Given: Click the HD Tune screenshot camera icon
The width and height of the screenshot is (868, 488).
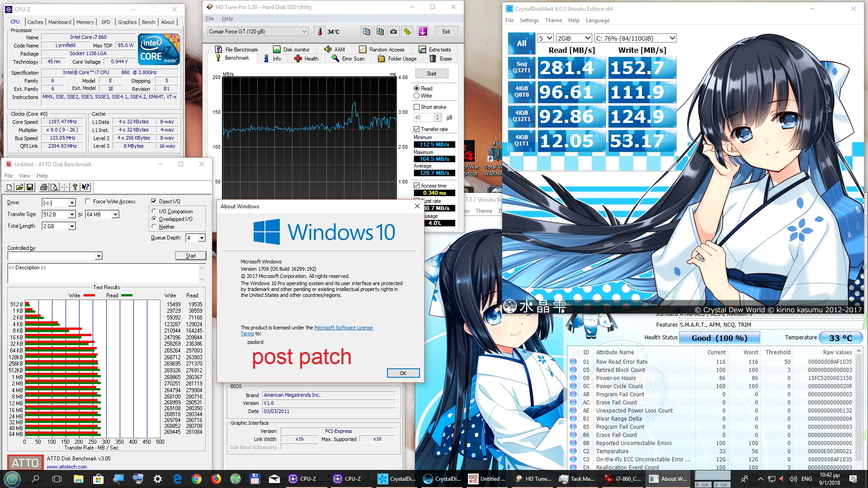Looking at the screenshot, I should (394, 32).
